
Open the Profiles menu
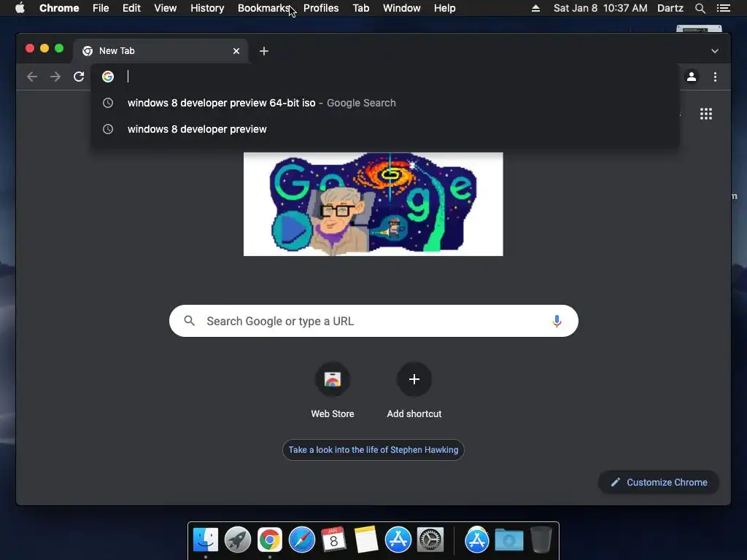pos(321,8)
